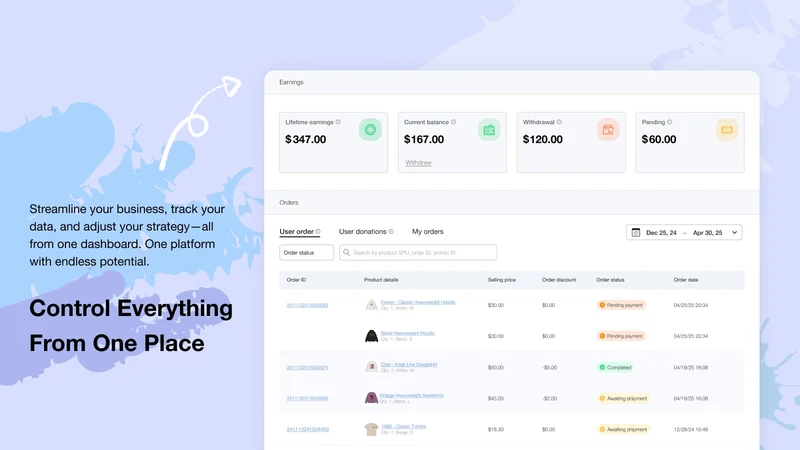Open 1968 - Classic T-shirts product link
The width and height of the screenshot is (800, 450).
403,426
